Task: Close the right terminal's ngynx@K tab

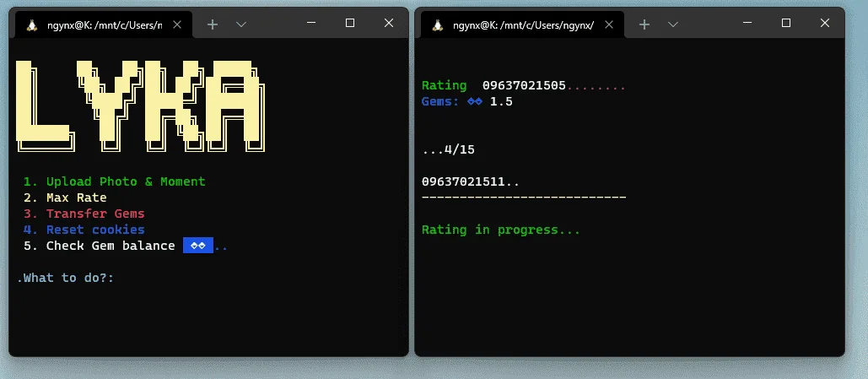Action: [x=609, y=24]
